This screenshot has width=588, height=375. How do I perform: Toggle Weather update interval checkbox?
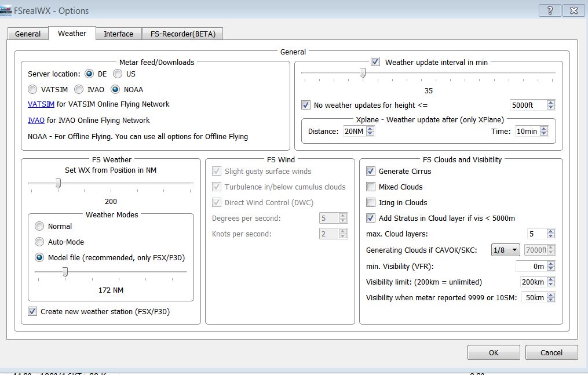375,62
